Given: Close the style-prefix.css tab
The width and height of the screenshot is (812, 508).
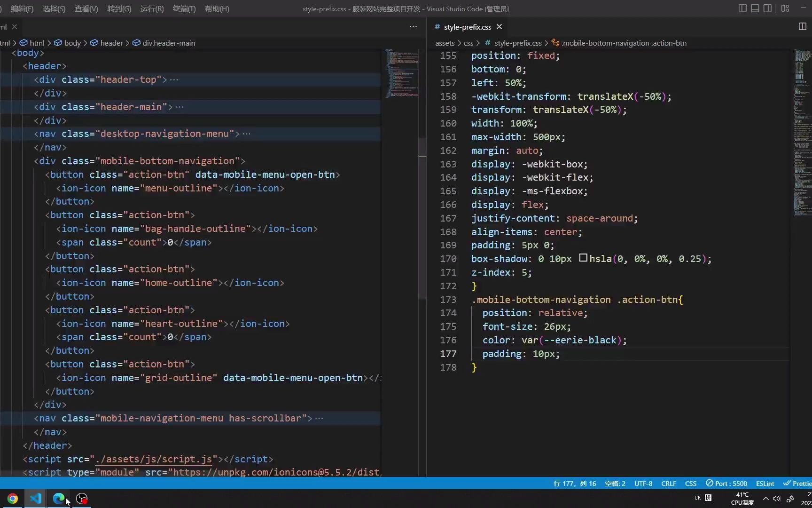Looking at the screenshot, I should pos(500,27).
